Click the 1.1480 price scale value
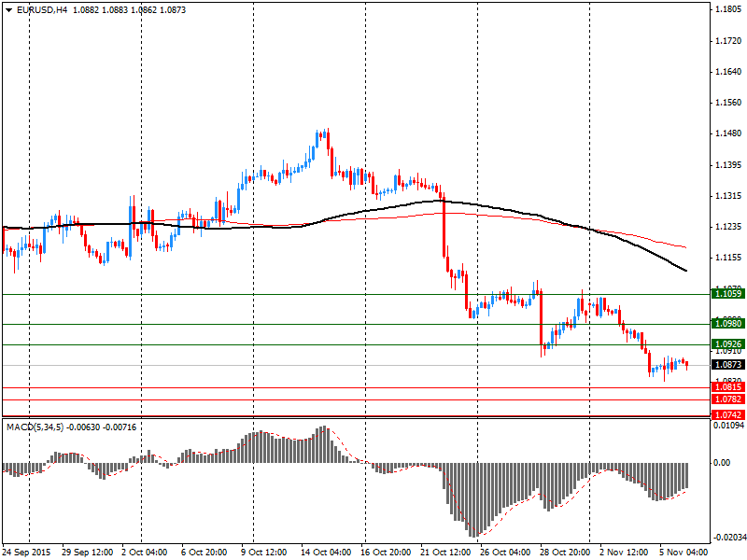Screen dimensions: 747x560 (728, 133)
